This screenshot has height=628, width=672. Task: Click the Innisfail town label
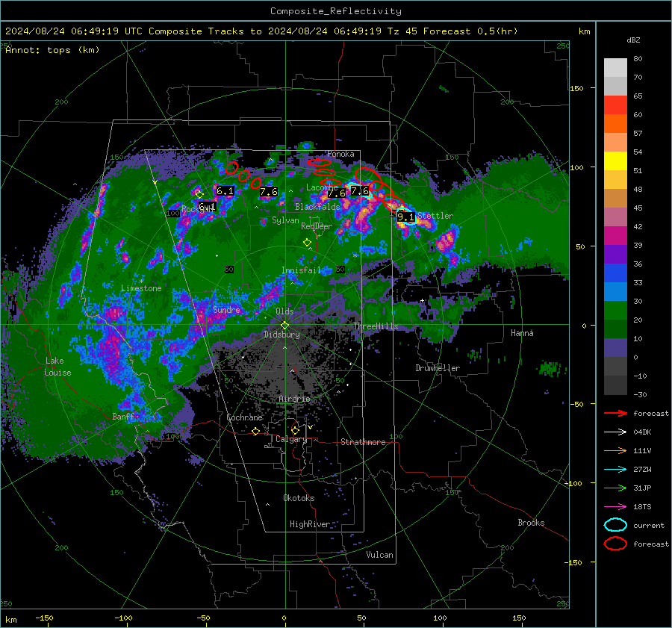pos(301,270)
